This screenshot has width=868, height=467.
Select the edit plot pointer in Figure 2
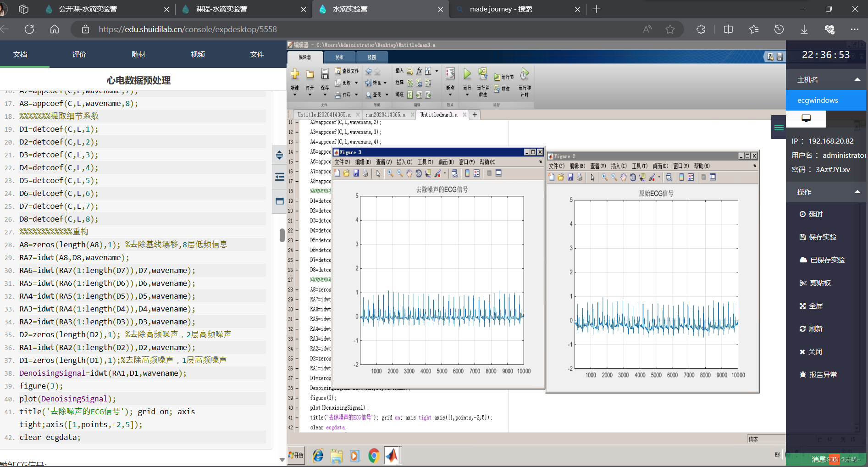coord(592,178)
